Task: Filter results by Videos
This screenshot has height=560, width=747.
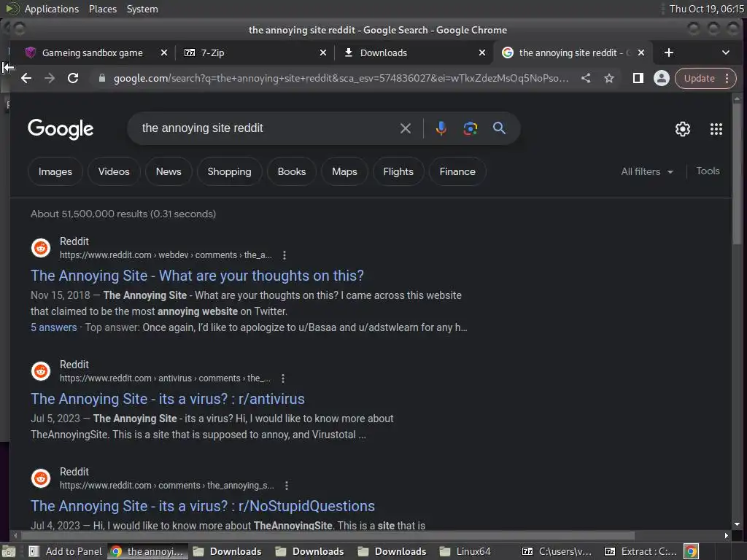Action: click(114, 171)
